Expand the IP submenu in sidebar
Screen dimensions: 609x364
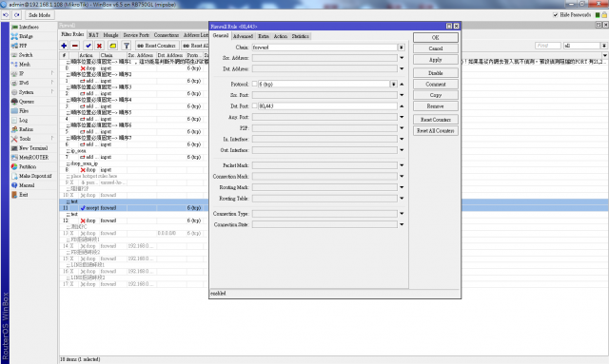click(52, 73)
